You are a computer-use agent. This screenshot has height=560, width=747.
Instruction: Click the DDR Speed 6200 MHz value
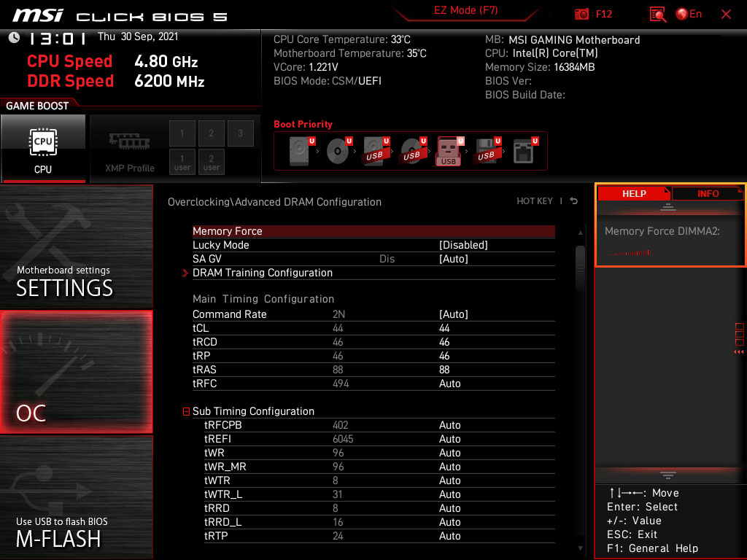[169, 81]
